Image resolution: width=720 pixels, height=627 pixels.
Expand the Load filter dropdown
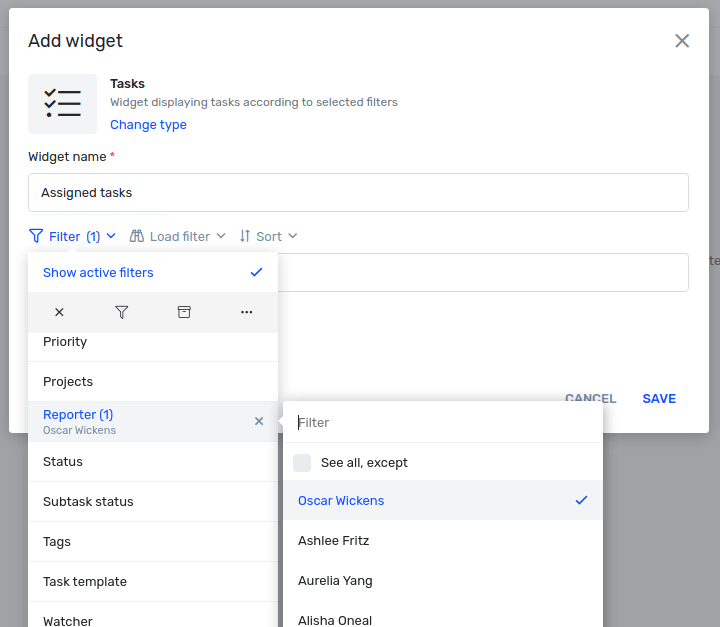178,236
